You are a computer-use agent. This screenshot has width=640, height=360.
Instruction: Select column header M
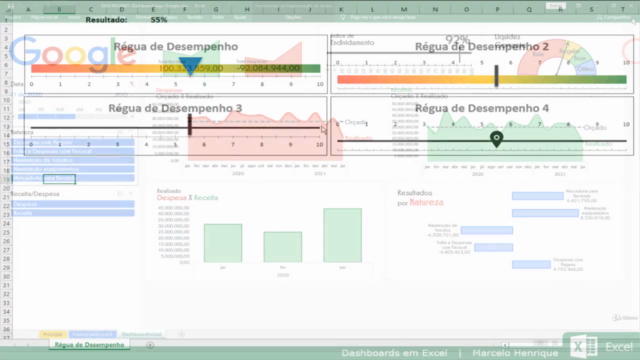coord(404,9)
